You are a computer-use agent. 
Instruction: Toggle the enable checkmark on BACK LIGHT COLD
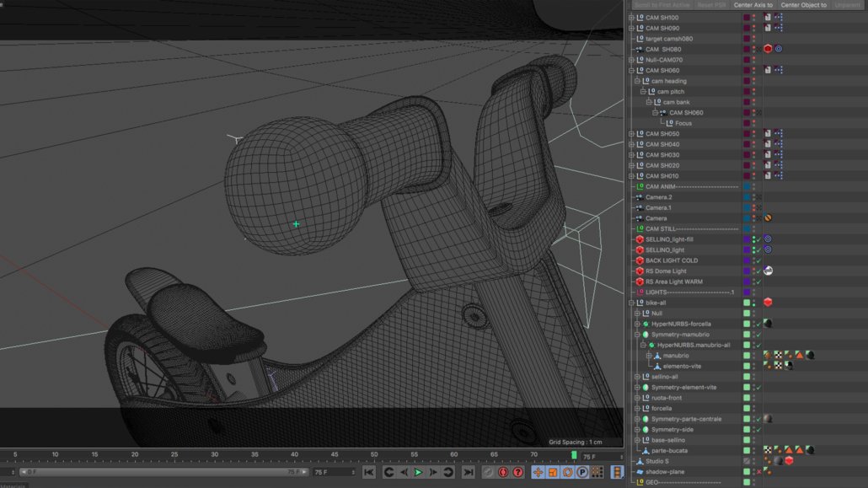(x=759, y=261)
